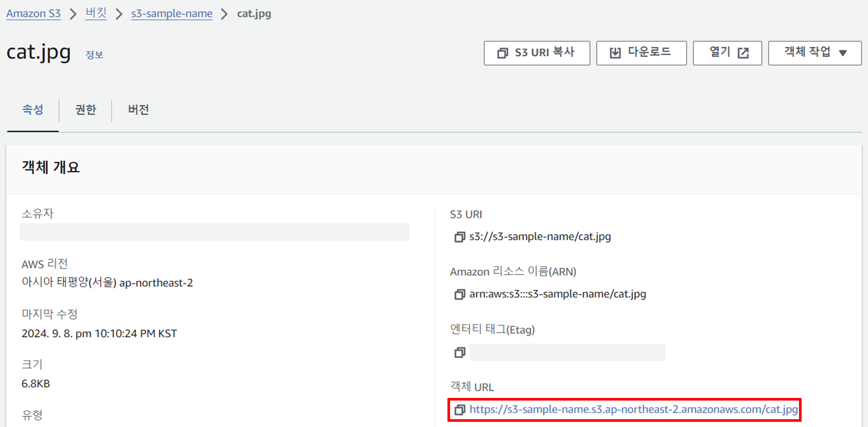Click cat.jpg in the breadcrumb

pyautogui.click(x=254, y=13)
